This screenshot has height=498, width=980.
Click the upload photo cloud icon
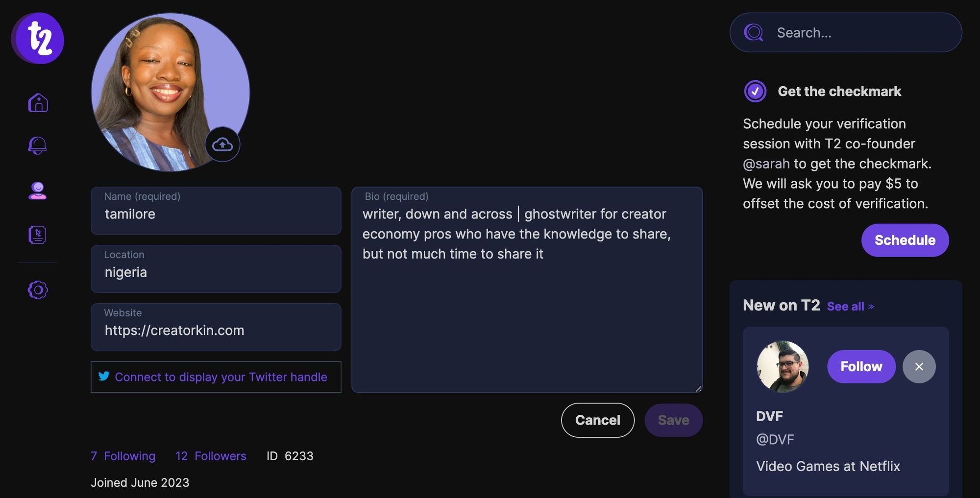coord(222,144)
